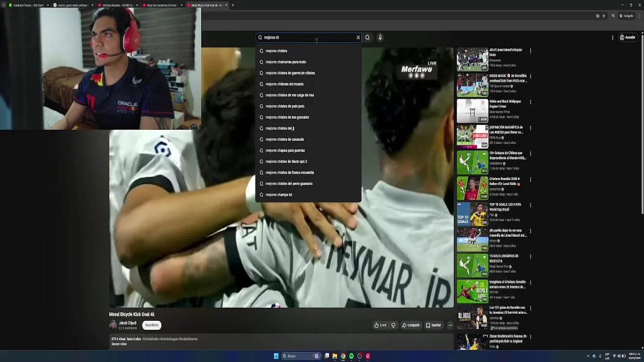This screenshot has height=362, width=644.
Task: Open Windows Start menu
Action: pyautogui.click(x=276, y=356)
